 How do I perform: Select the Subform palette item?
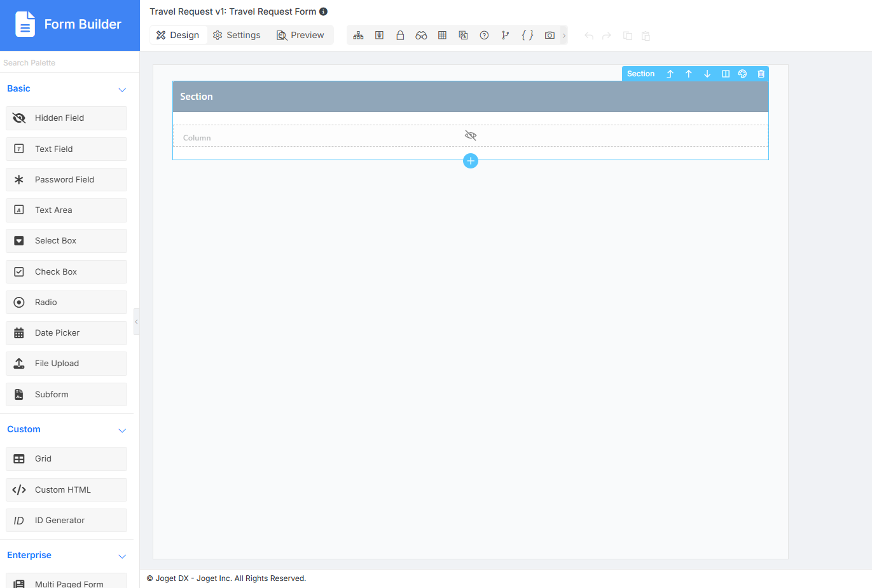66,394
